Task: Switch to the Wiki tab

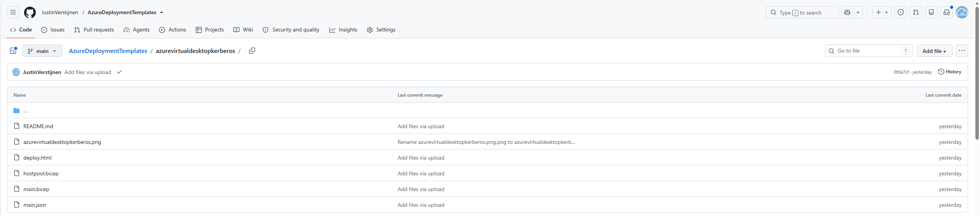Action: click(243, 30)
